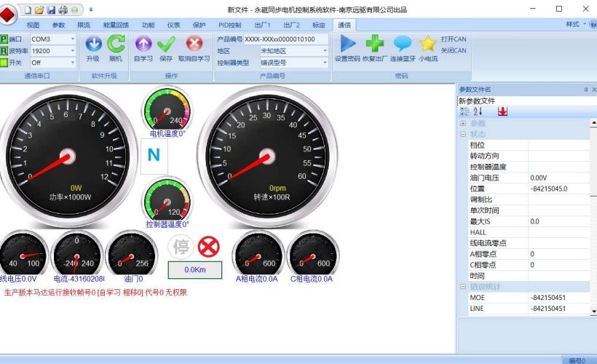The image size is (597, 364).
Task: Select the 最大IS property row
Action: tap(529, 221)
